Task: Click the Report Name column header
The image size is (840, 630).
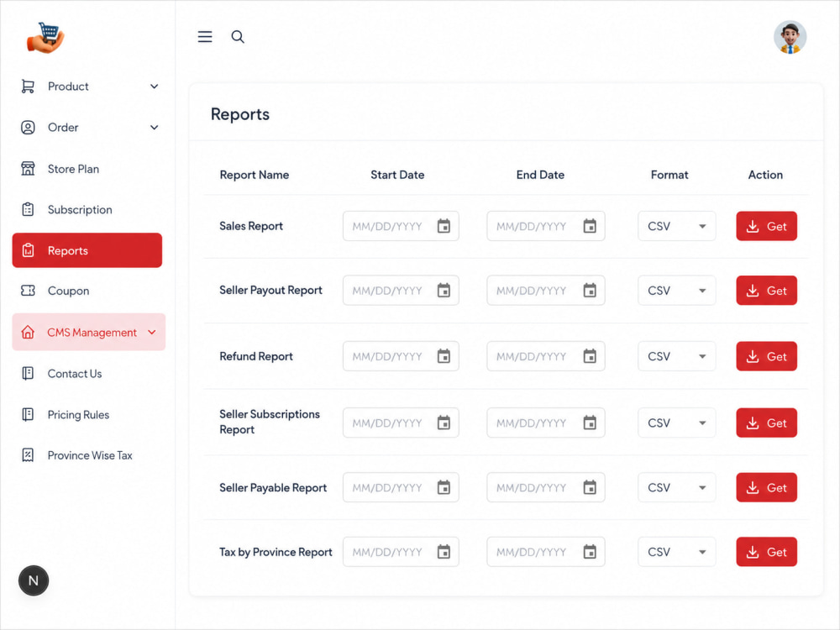Action: [254, 175]
